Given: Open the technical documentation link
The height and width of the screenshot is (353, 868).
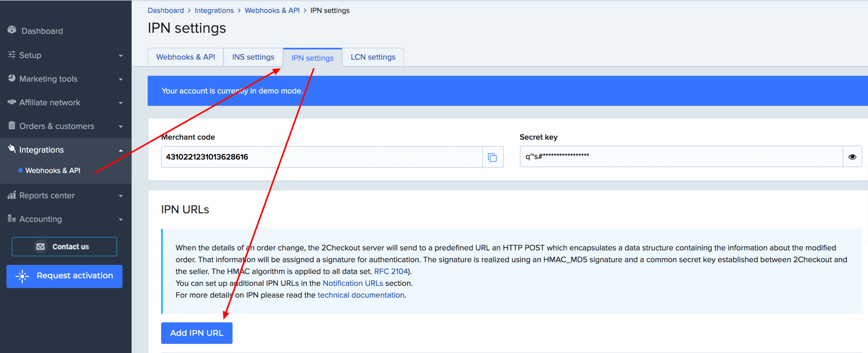Looking at the screenshot, I should (x=360, y=295).
